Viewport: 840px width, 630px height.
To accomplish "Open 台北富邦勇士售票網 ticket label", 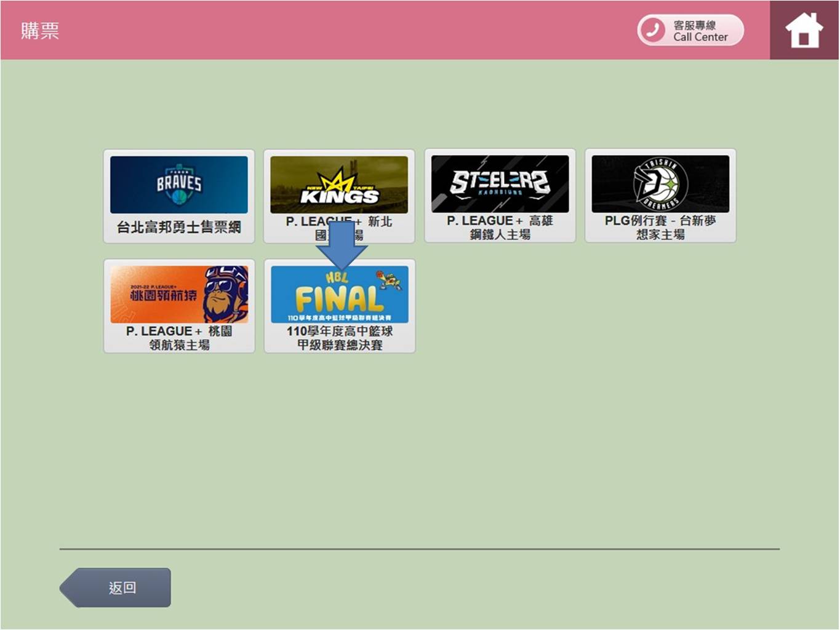I will click(179, 227).
